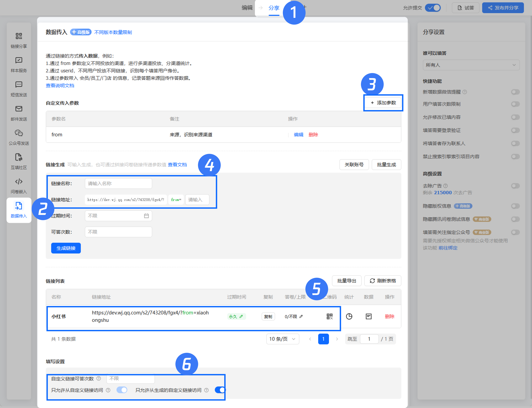Open the 查看说明文档 link
Screen dimensions: 532x408
tap(60, 86)
